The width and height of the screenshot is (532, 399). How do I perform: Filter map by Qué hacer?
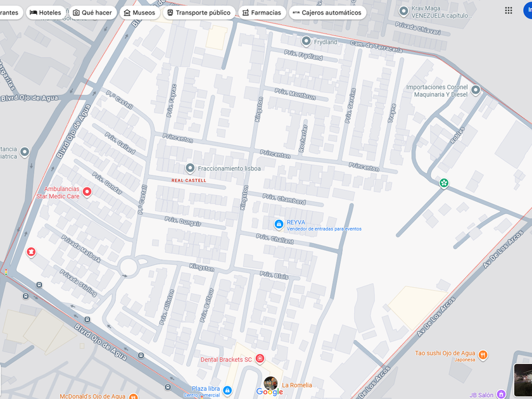[x=93, y=13]
